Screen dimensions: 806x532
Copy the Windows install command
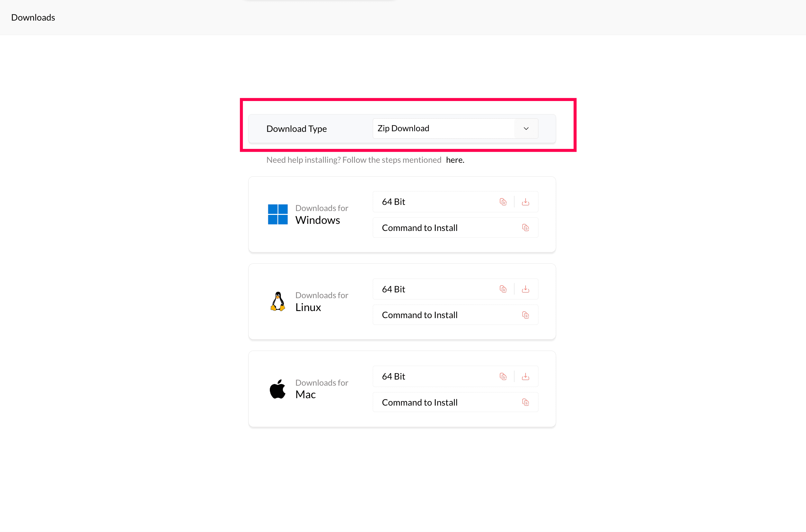coord(526,228)
